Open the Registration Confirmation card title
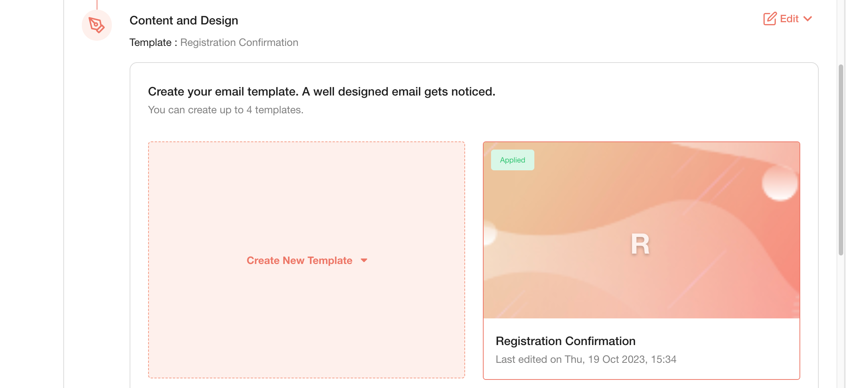This screenshot has height=388, width=868. (565, 341)
